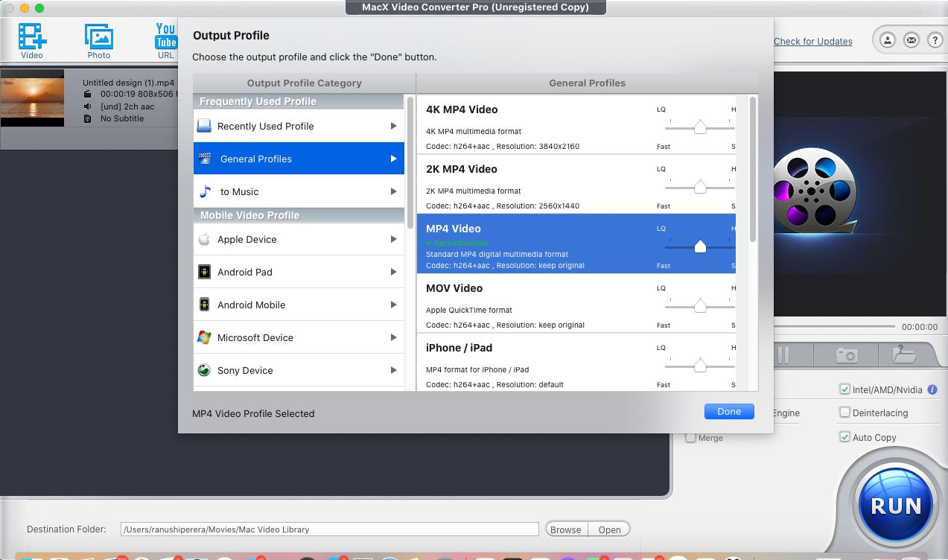Click the video info icon beside 00:00:19
Screen dimensions: 948x560
pos(87,95)
